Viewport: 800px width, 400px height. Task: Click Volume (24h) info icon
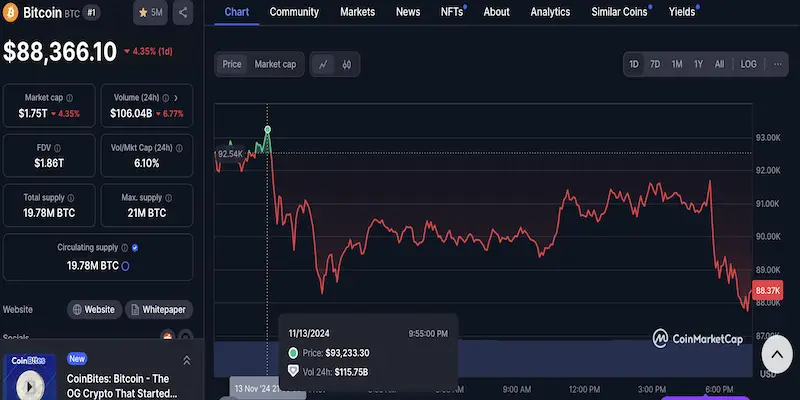pyautogui.click(x=165, y=97)
